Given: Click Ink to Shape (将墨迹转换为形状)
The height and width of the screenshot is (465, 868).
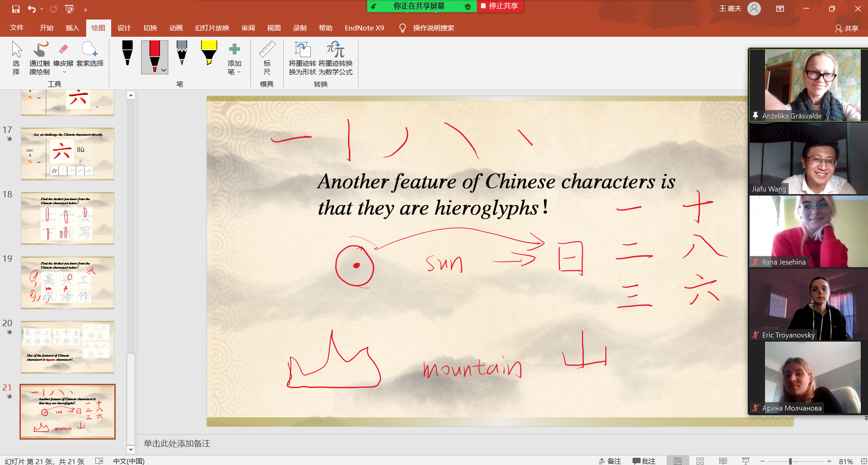Looking at the screenshot, I should [302, 58].
